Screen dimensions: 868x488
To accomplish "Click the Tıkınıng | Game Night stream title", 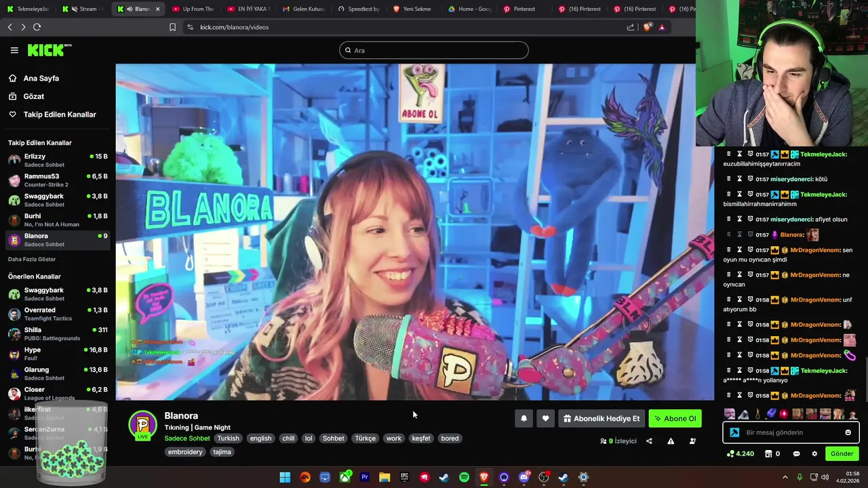I will (197, 427).
